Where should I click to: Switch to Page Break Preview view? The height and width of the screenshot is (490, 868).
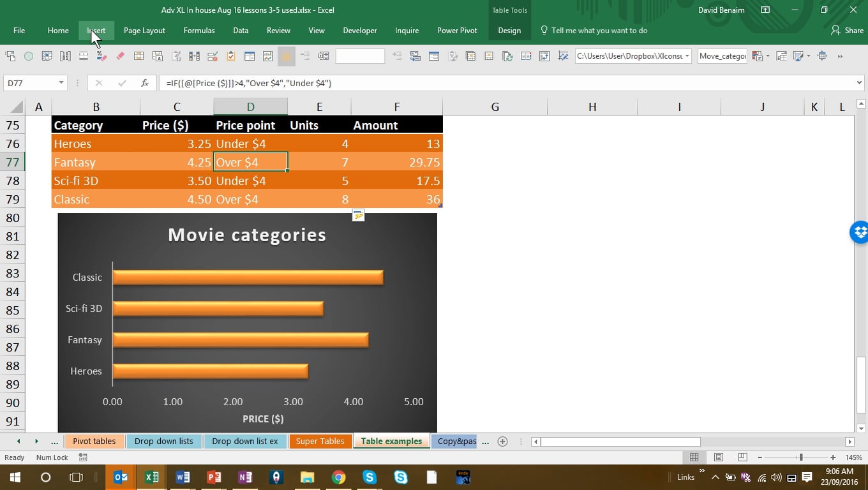pos(742,457)
